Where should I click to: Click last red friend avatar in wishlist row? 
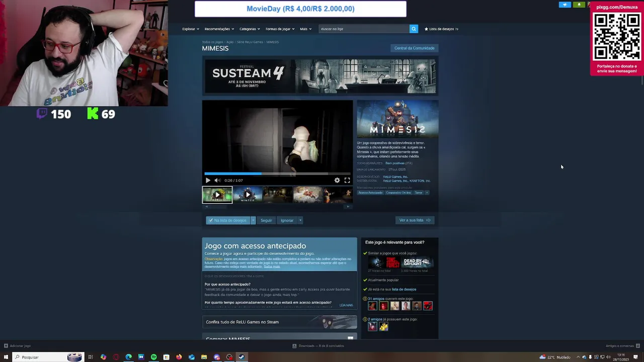point(428,306)
